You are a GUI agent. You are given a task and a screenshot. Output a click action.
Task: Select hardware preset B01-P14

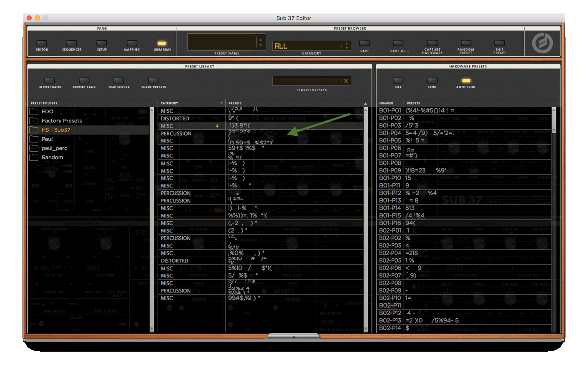point(464,208)
